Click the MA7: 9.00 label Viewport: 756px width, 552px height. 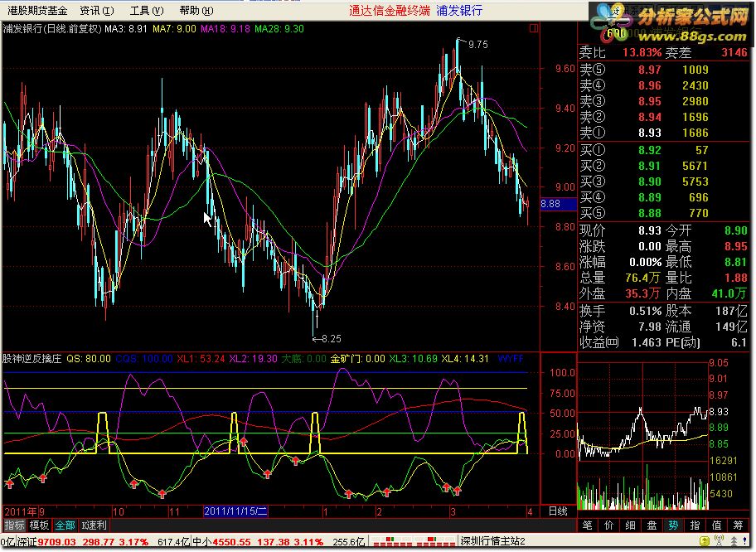175,28
